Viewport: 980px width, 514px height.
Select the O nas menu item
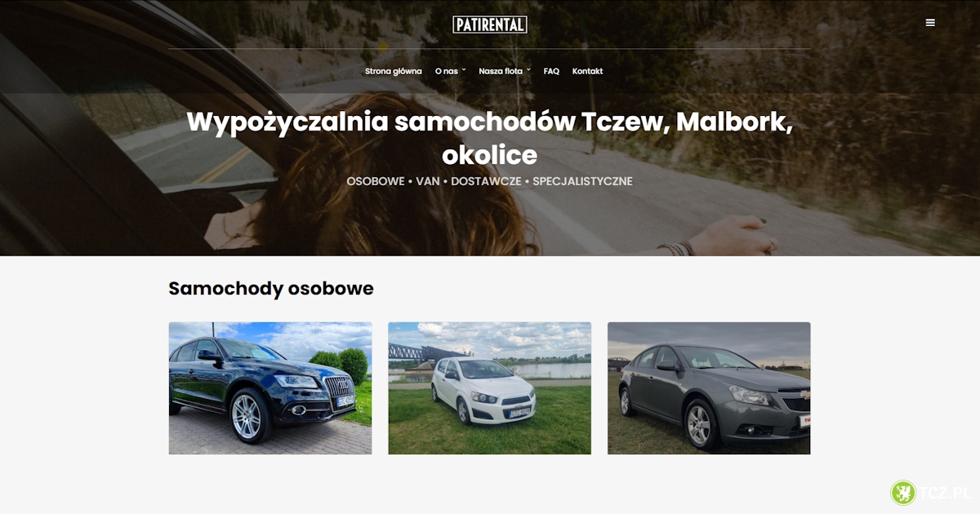point(447,71)
